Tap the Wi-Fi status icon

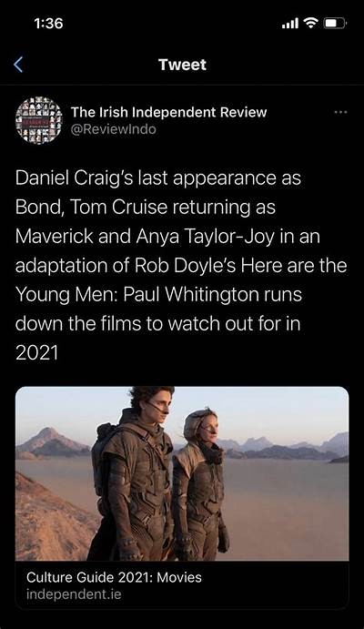pyautogui.click(x=310, y=24)
